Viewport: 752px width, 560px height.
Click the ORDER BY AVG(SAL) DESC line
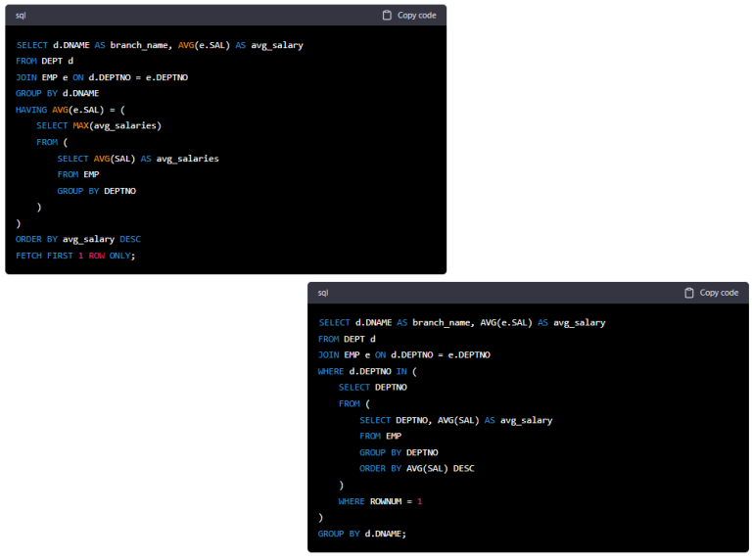pos(416,469)
